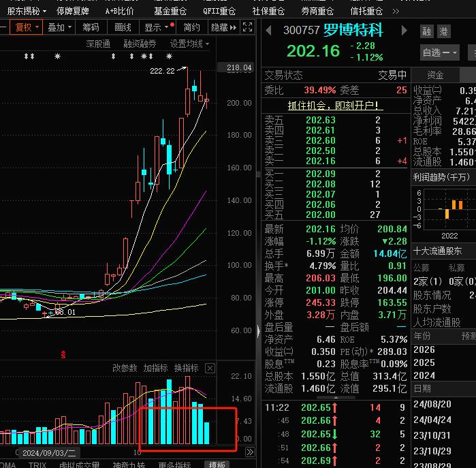476x468 pixels.
Task: Toggle the 融资融券 overlay
Action: (x=140, y=44)
